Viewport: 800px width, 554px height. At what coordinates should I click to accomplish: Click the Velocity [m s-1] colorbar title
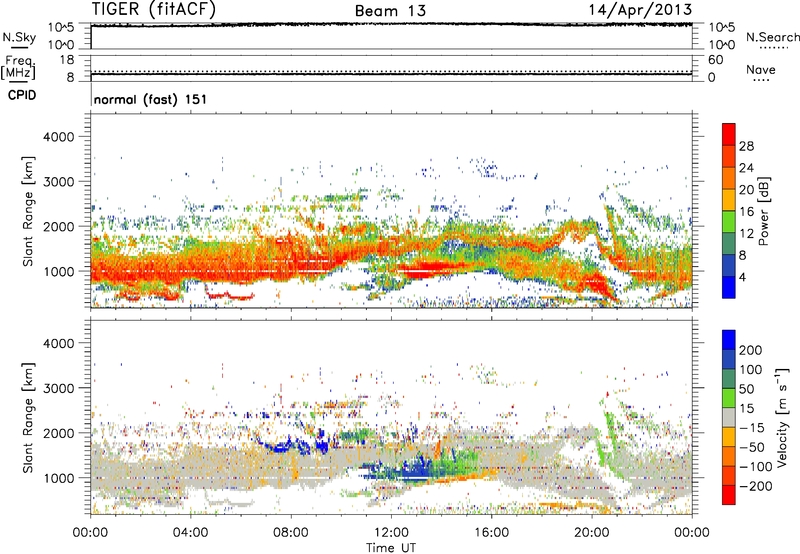pos(781,417)
